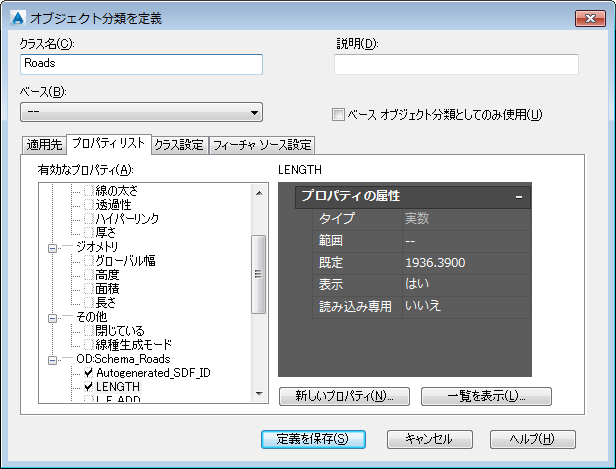Enable the ハイパーリンク property checkbox
Viewport: 616px width, 469px height.
click(89, 219)
